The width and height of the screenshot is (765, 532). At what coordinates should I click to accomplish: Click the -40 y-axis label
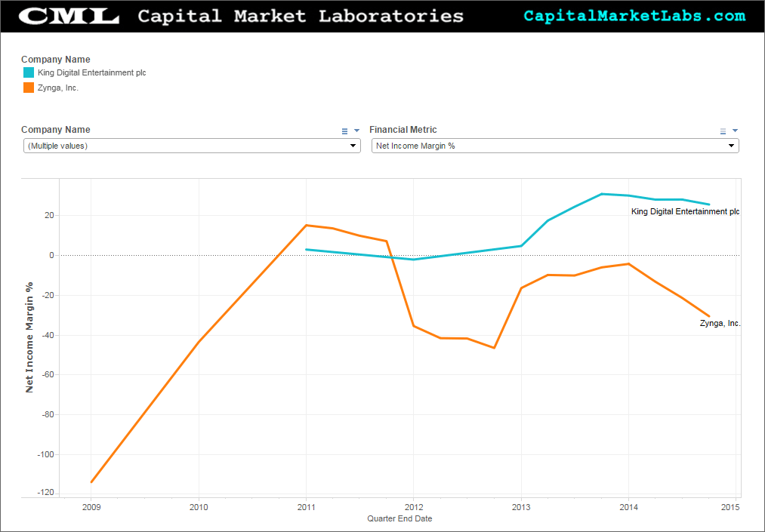(48, 336)
